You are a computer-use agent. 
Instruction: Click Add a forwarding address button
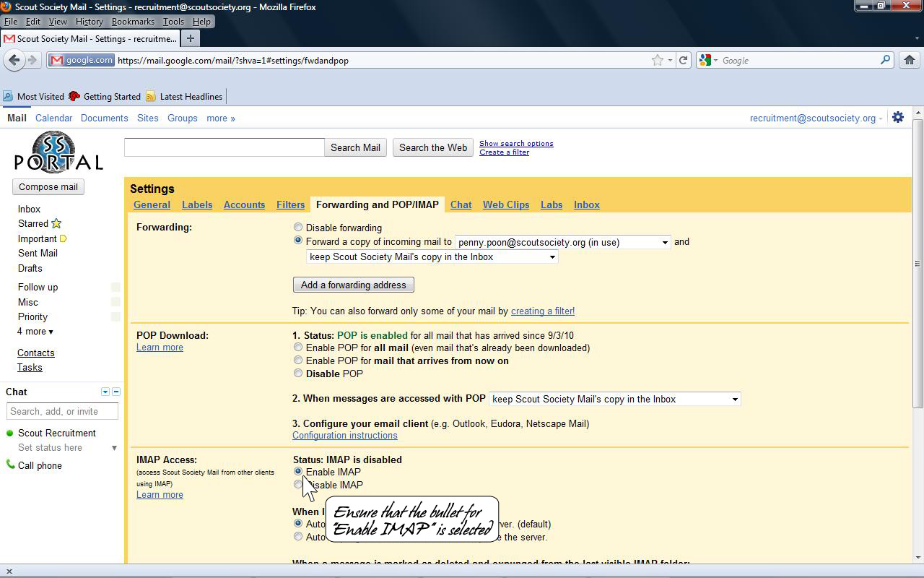click(353, 285)
